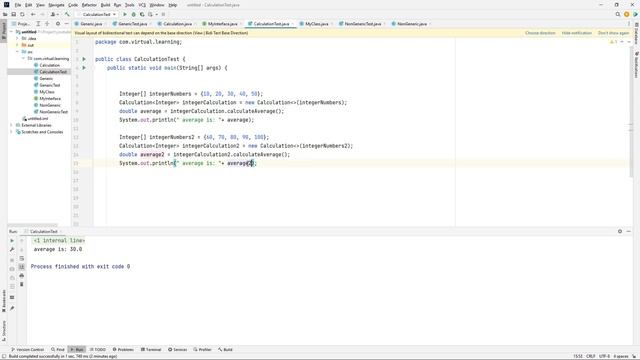Click the Stop icon in main toolbar

pyautogui.click(x=163, y=14)
